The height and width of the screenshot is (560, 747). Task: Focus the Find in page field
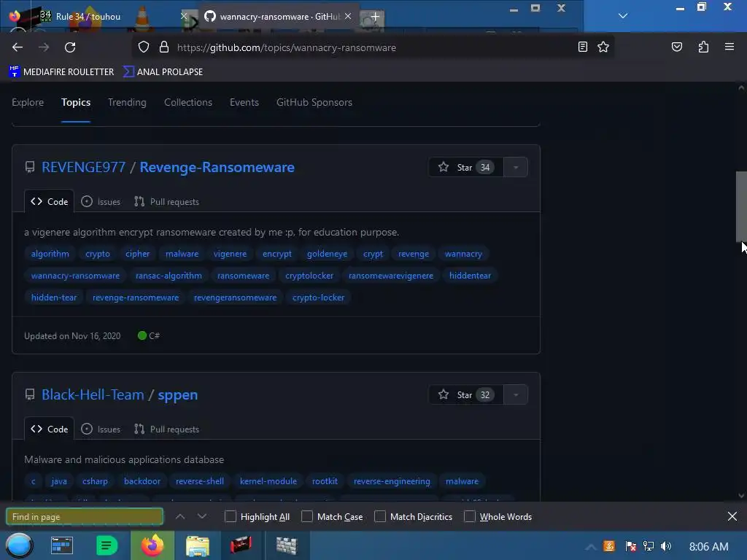(85, 517)
